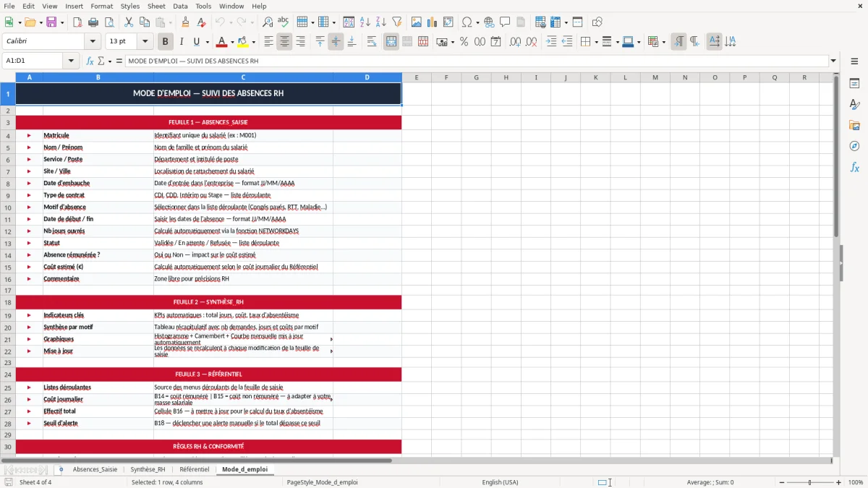Click the Save document icon
This screenshot has width=868, height=488.
coord(51,22)
